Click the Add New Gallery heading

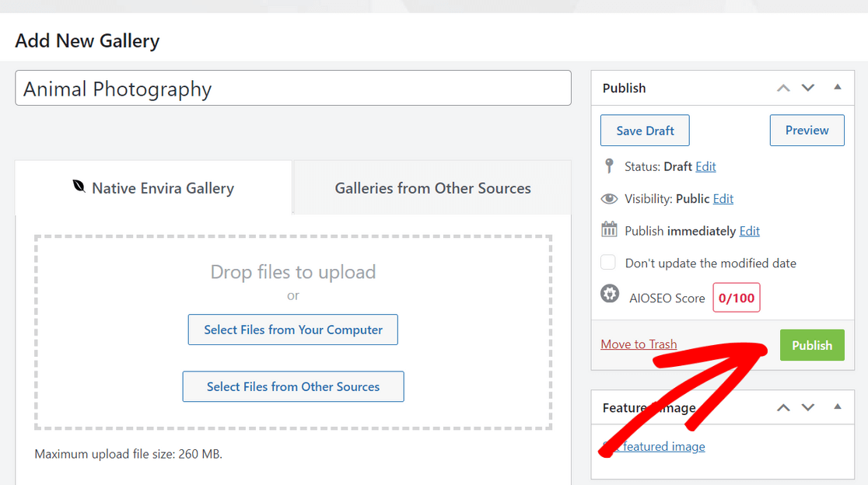click(87, 41)
